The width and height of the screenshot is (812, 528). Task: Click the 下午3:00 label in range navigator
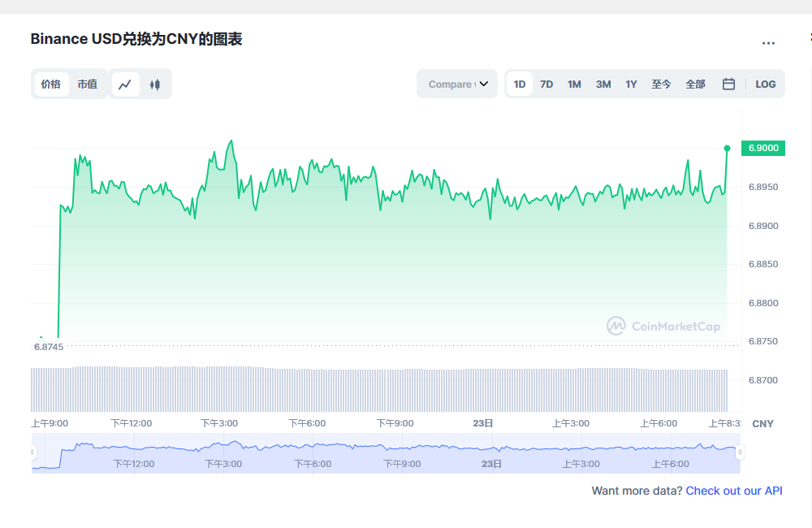coord(223,464)
